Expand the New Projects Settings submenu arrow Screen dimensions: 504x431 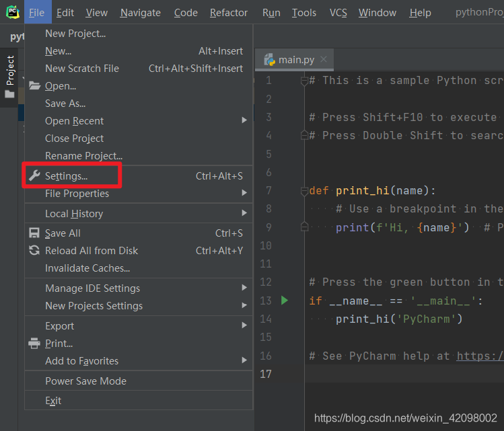pyautogui.click(x=244, y=305)
